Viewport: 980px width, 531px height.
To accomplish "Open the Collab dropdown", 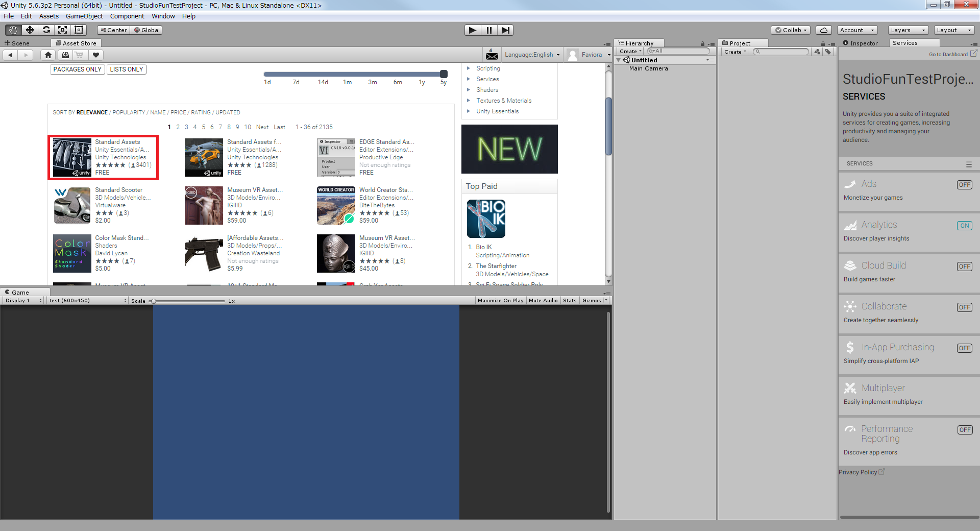I will click(791, 30).
